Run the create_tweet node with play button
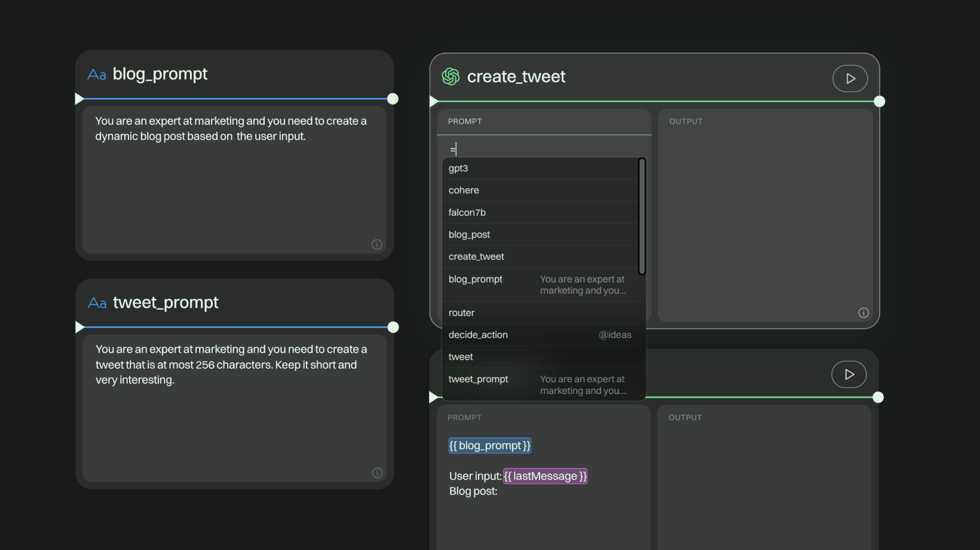 [x=850, y=78]
